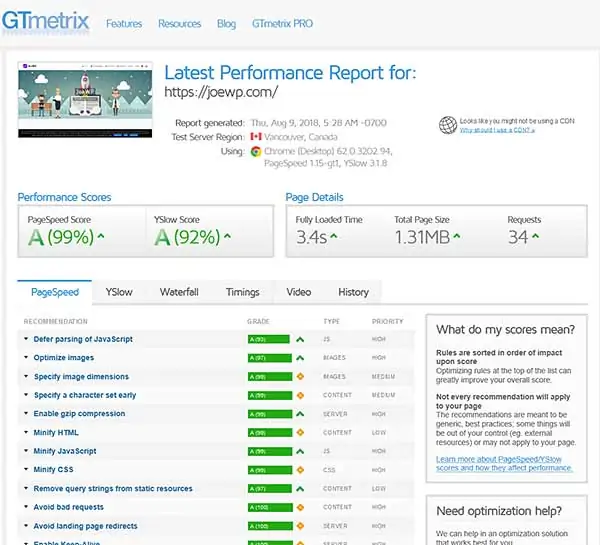Click orange diamond for Minify CSS

300,470
